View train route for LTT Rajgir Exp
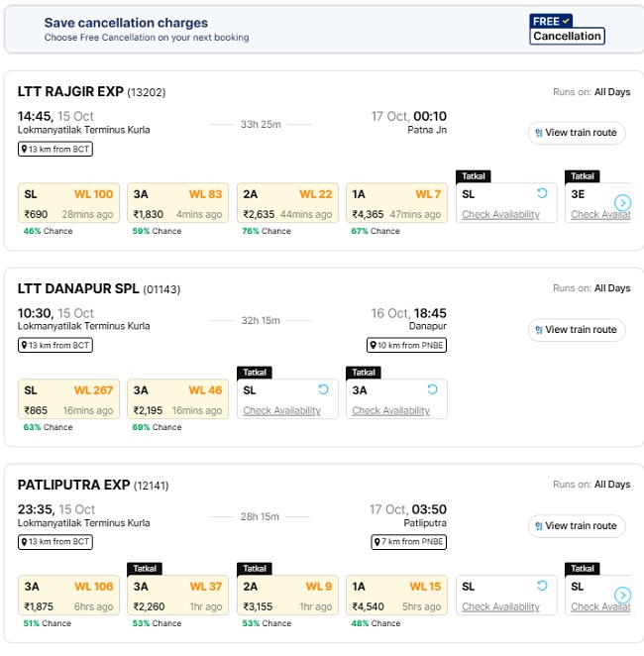This screenshot has width=644, height=656. 576,133
